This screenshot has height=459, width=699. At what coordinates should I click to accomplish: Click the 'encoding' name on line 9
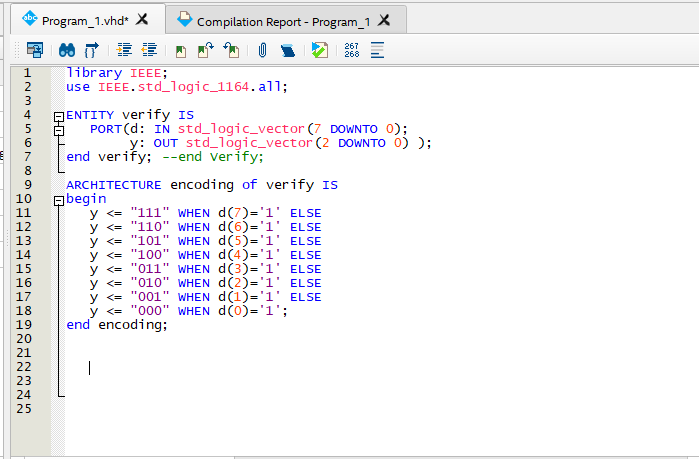pos(202,185)
